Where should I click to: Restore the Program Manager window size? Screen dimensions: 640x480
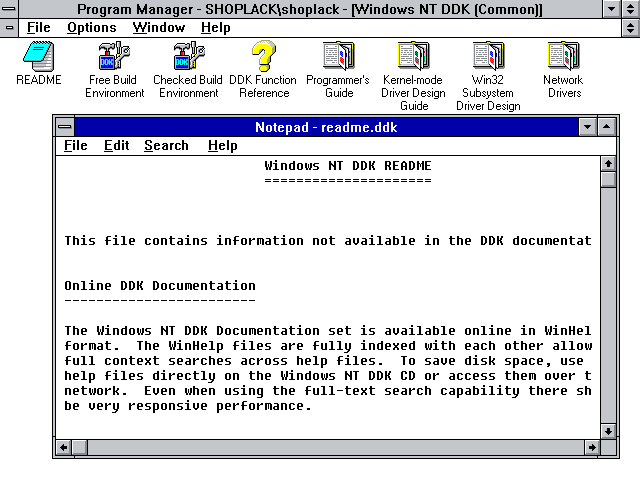point(631,9)
